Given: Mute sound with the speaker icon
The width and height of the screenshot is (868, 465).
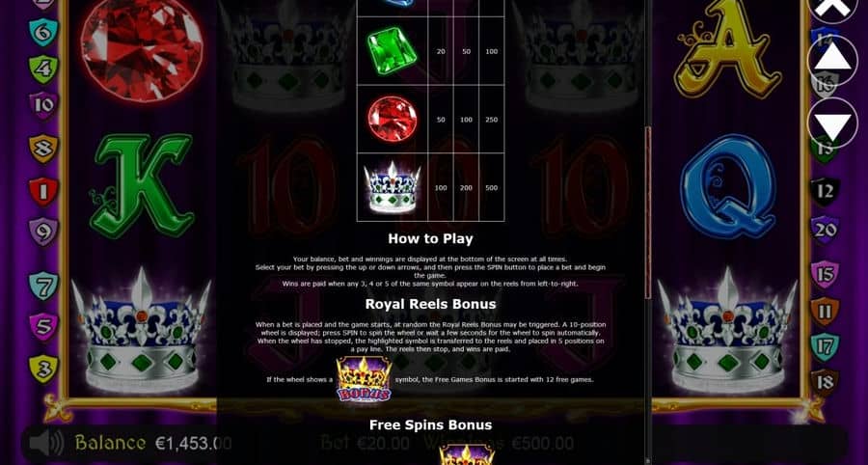Looking at the screenshot, I should coord(46,442).
